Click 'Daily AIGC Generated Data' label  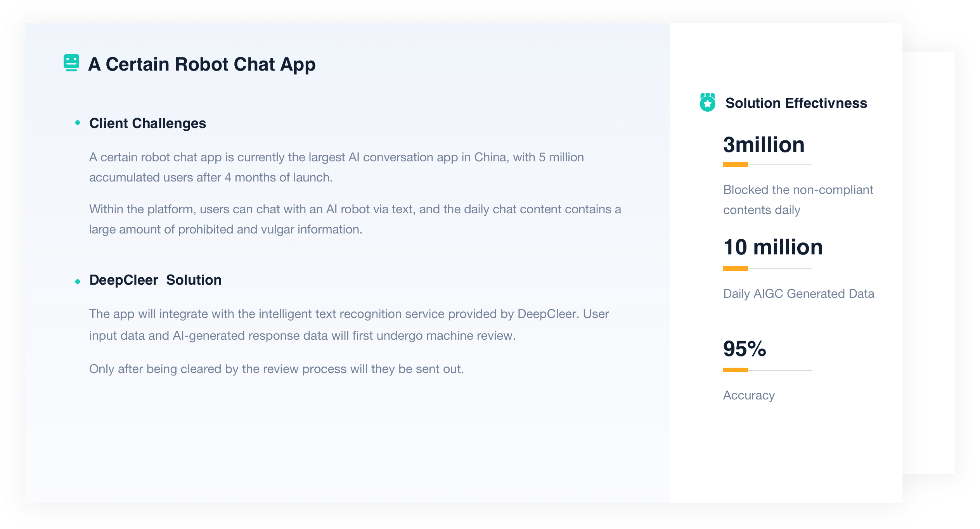(798, 294)
